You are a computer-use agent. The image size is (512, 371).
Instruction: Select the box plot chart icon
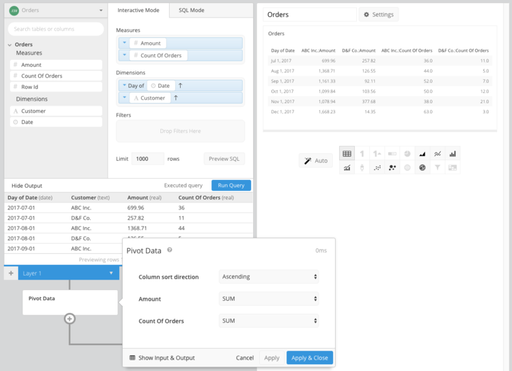pyautogui.click(x=362, y=168)
